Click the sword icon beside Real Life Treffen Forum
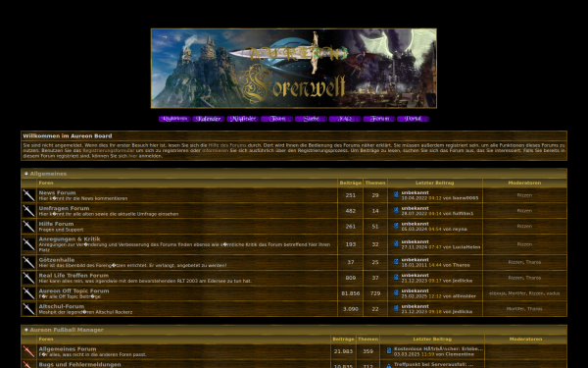The width and height of the screenshot is (588, 368). (28, 278)
